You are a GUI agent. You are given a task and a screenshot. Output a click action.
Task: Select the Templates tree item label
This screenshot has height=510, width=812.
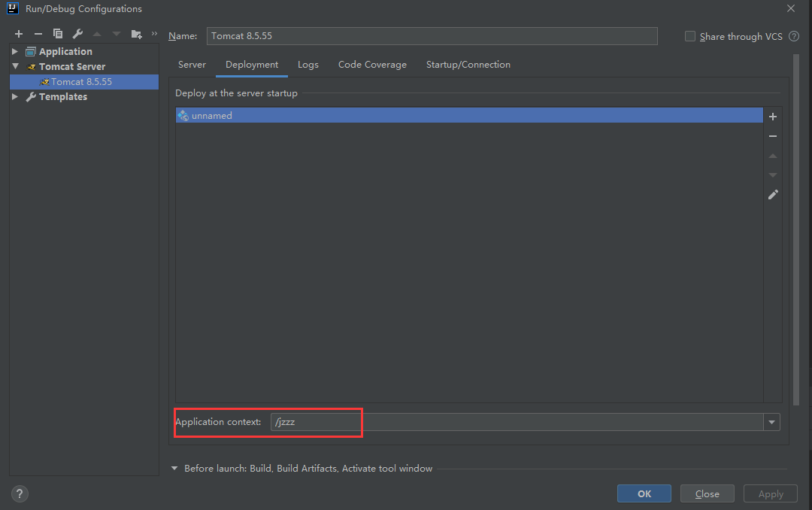point(63,96)
